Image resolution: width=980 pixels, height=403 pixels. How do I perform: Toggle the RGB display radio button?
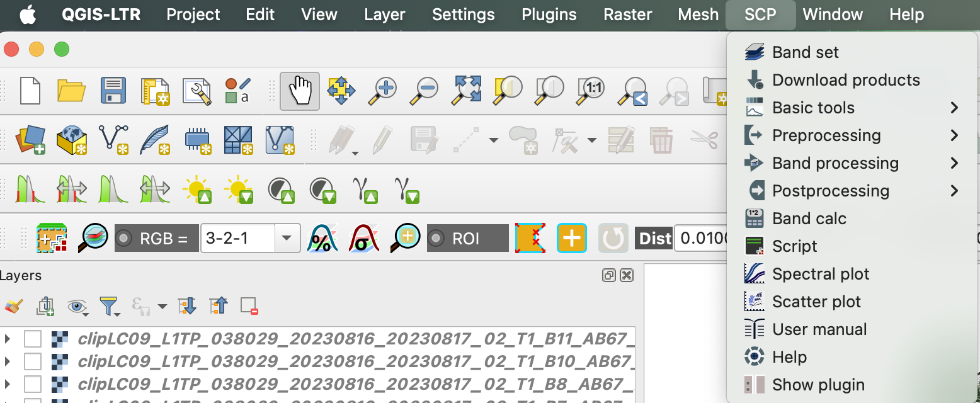pos(124,239)
